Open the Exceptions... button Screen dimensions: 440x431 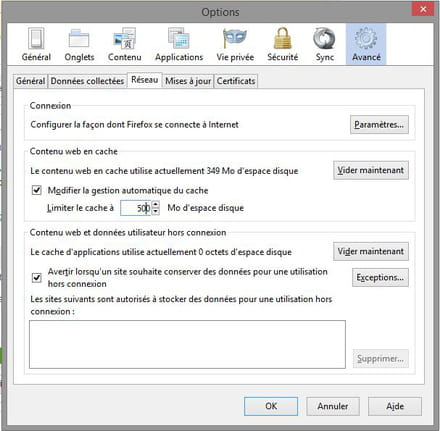coord(380,277)
